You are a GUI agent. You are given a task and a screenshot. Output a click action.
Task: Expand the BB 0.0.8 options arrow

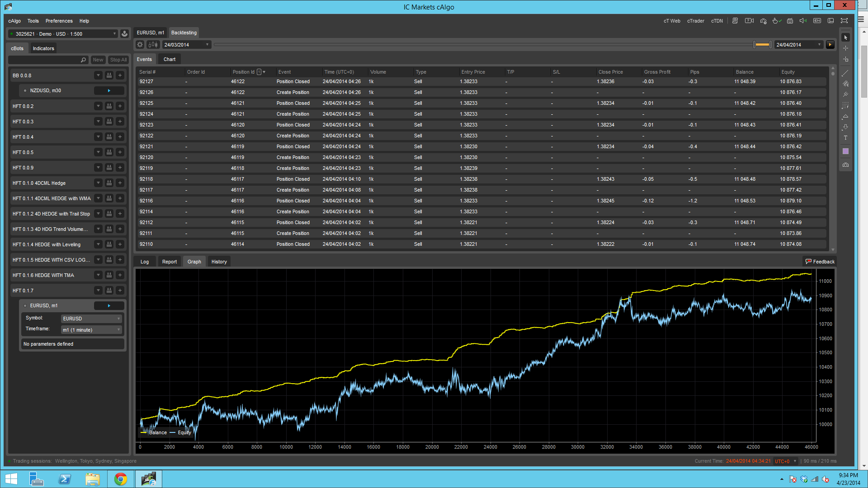tap(98, 75)
